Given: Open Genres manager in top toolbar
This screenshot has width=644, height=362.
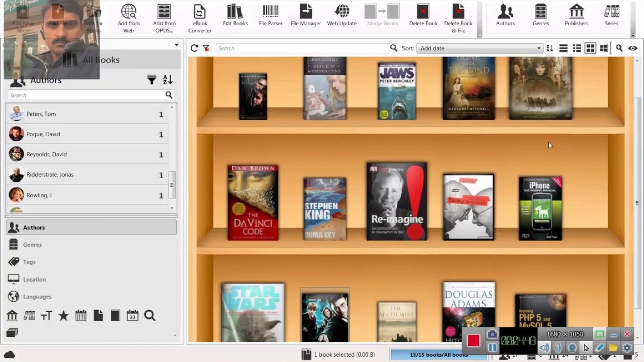Looking at the screenshot, I should 541,15.
